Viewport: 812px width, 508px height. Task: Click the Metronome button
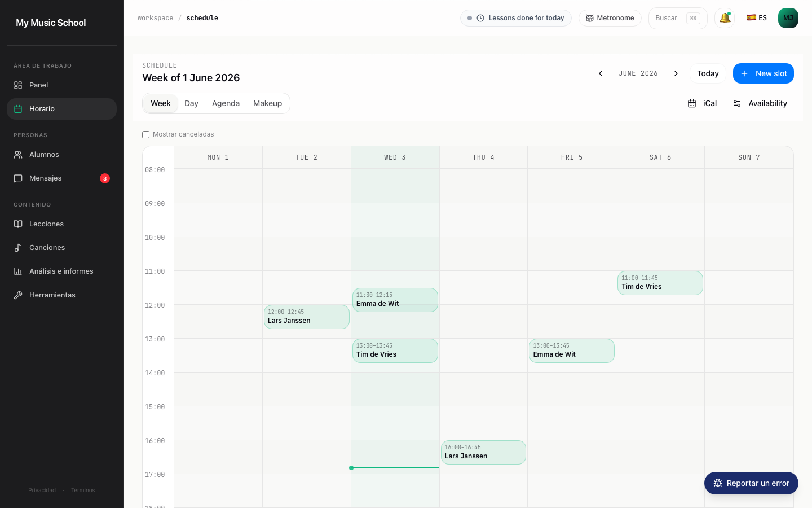click(x=610, y=18)
